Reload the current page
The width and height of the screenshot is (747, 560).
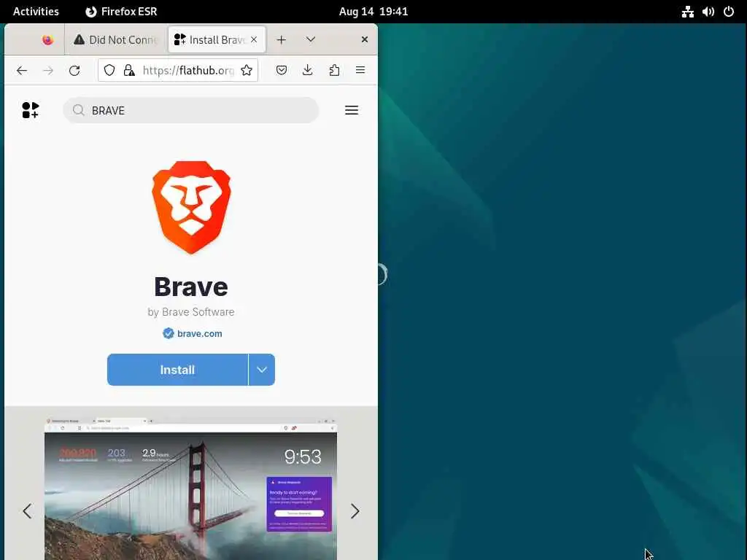click(74, 71)
